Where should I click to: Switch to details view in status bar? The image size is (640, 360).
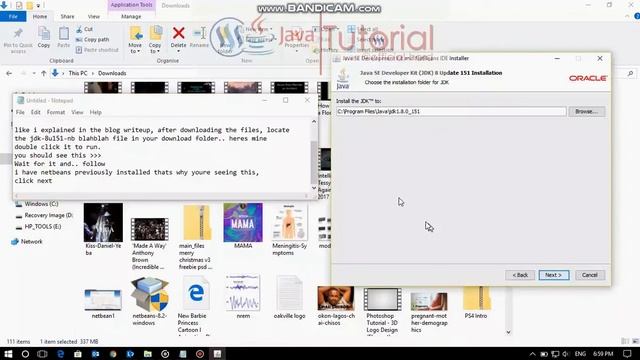click(625, 341)
